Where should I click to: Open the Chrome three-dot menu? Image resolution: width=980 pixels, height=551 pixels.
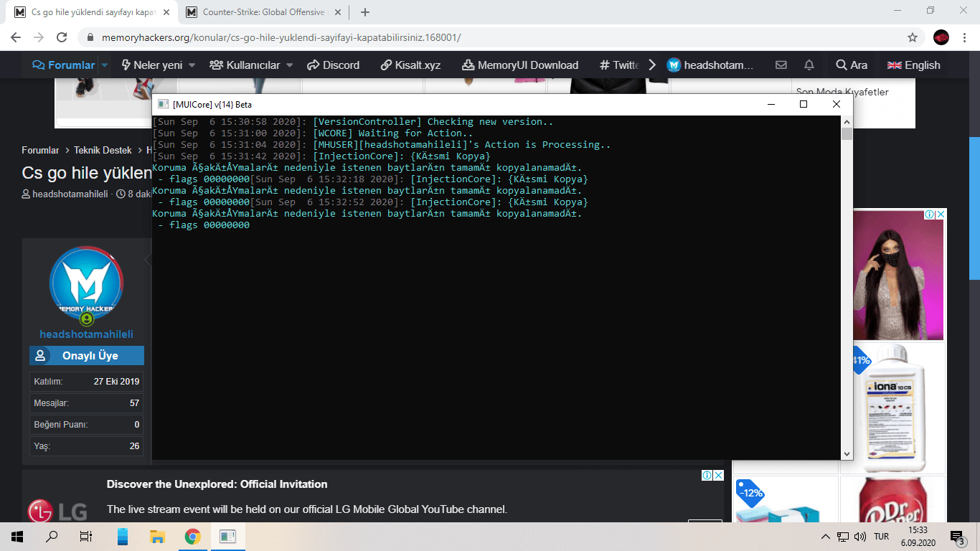point(963,37)
